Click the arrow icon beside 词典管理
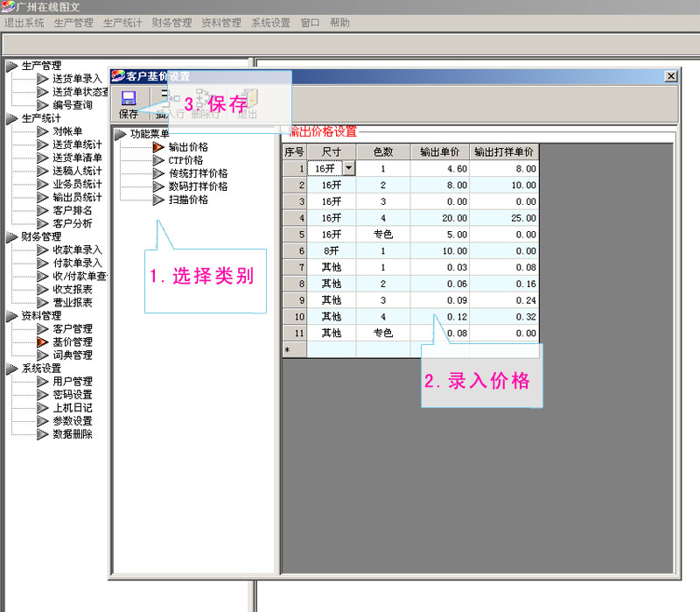700x612 pixels. 43,355
